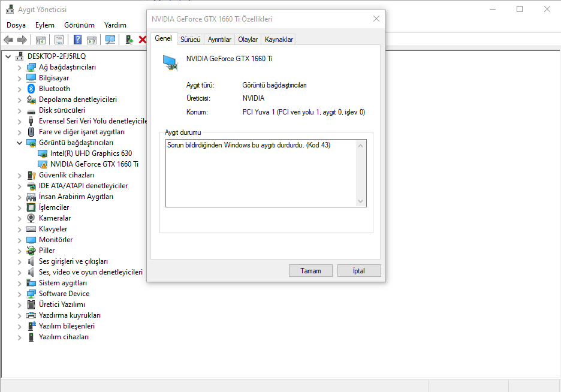Click the Intel UHD Graphics 630 icon
Viewport: 561px width, 392px height.
[43, 154]
